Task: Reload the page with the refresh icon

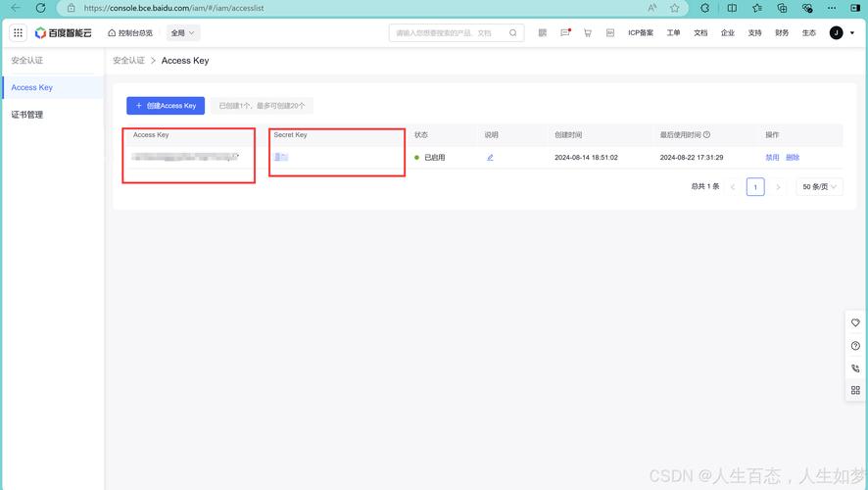Action: (40, 8)
